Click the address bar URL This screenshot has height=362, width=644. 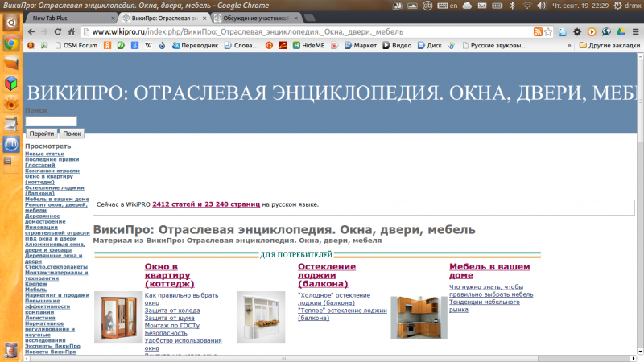(x=247, y=32)
